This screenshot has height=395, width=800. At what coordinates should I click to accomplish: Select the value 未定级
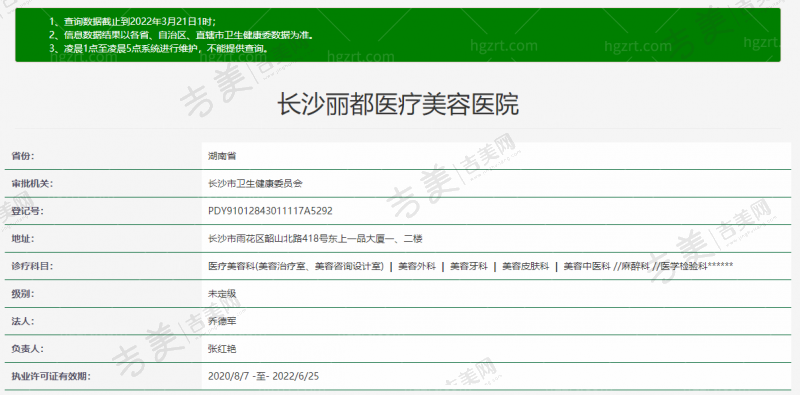click(222, 293)
